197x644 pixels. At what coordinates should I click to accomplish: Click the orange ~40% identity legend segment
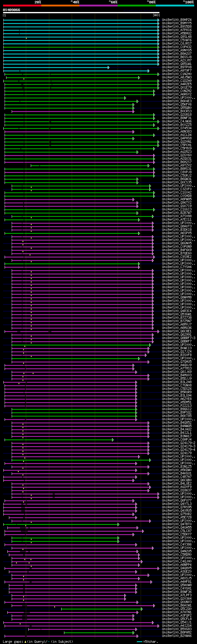60,6
